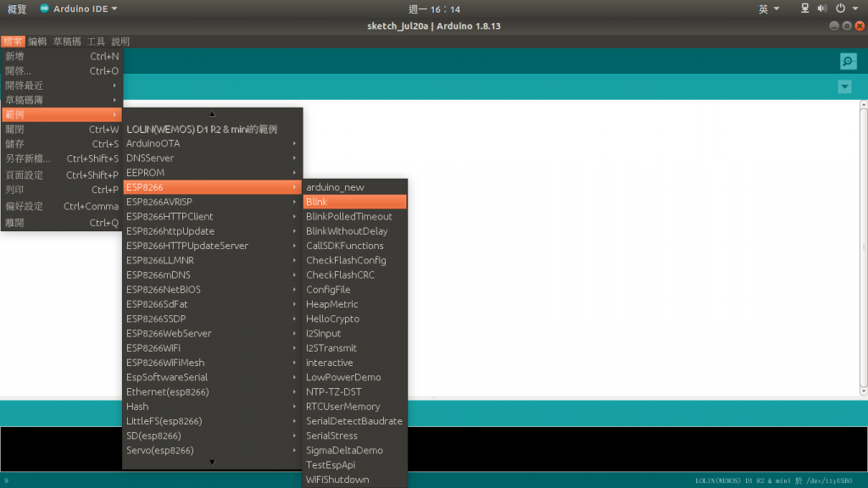The image size is (868, 488).
Task: Expand the ESP8266HTTPClient examples
Action: pyautogui.click(x=212, y=216)
